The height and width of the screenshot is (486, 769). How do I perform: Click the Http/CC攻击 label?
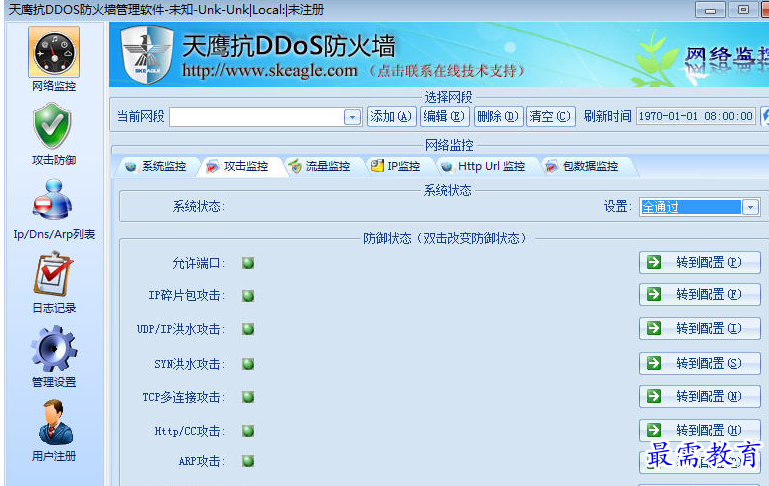(190, 431)
